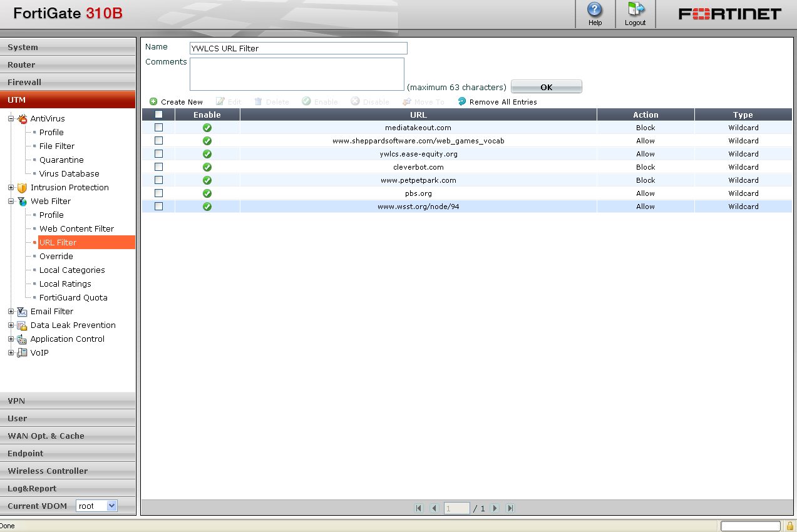Sort by URL column header

(x=418, y=115)
